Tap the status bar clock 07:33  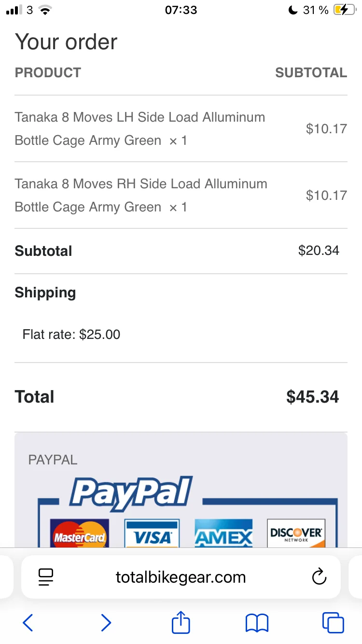coord(181,10)
